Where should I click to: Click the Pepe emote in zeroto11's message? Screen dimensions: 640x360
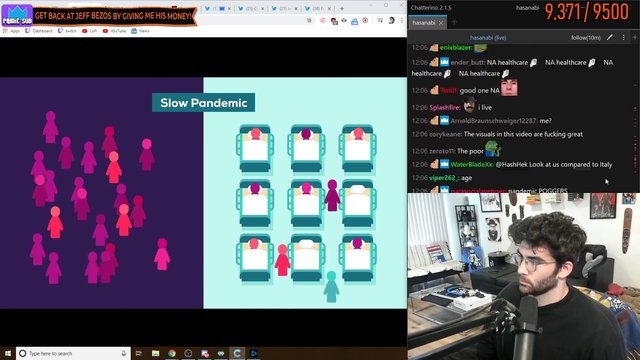[x=493, y=149]
